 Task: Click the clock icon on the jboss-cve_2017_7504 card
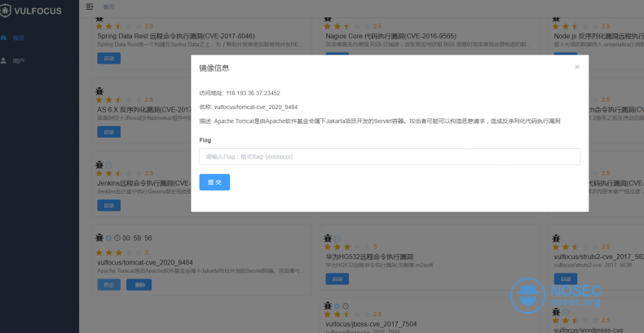(346, 306)
